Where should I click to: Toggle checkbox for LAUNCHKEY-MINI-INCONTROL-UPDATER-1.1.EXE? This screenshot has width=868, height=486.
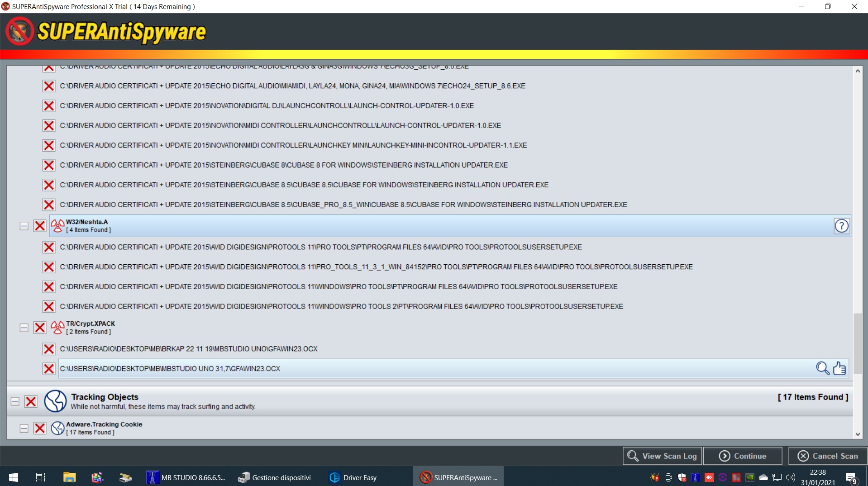(x=49, y=145)
